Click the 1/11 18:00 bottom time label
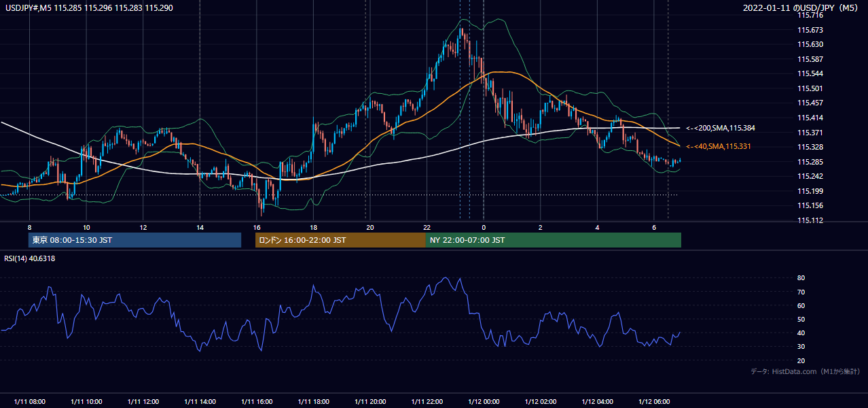868x408 pixels. click(x=313, y=401)
